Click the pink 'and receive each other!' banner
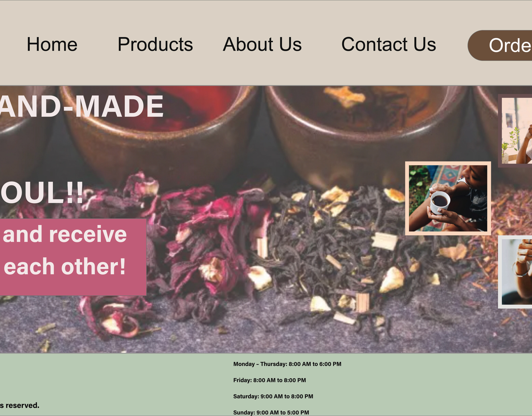The width and height of the screenshot is (532, 416). 73,257
